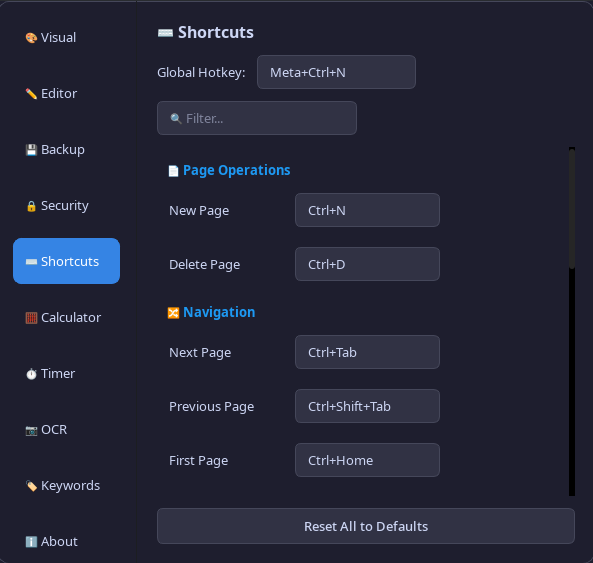The width and height of the screenshot is (593, 563).
Task: Click the padlock icon beside Security
Action: tap(31, 206)
